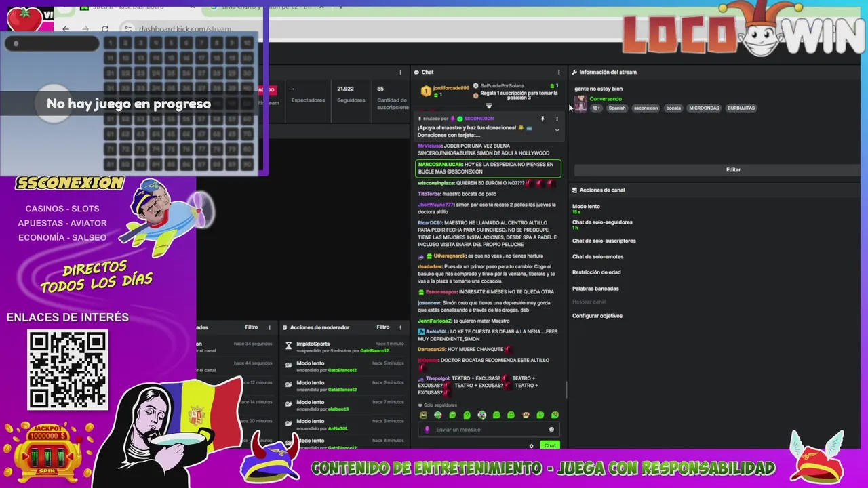The width and height of the screenshot is (868, 488).
Task: Click username JhonWayne777 in chat
Action: 435,205
